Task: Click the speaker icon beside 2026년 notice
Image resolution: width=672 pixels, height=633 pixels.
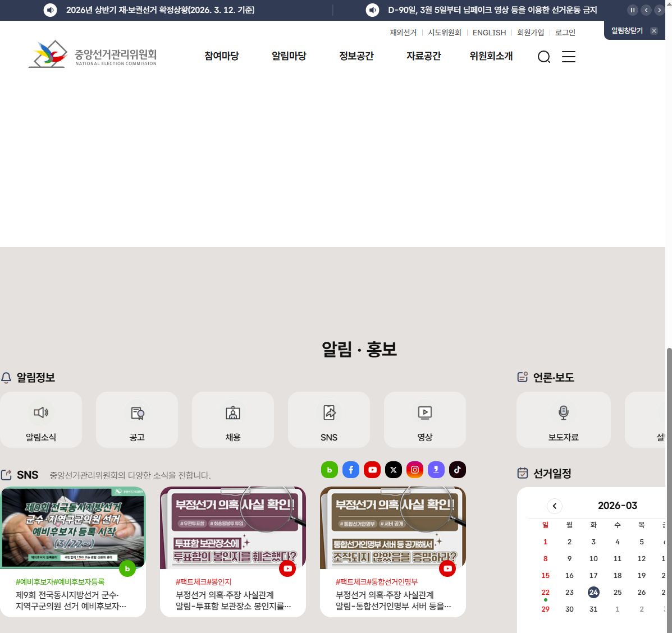Action: tap(50, 10)
